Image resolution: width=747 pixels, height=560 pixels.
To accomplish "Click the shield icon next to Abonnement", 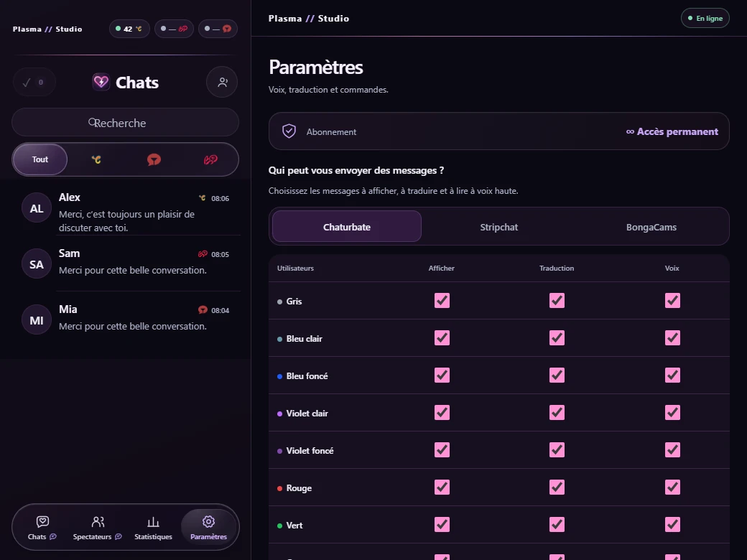I will (x=289, y=131).
